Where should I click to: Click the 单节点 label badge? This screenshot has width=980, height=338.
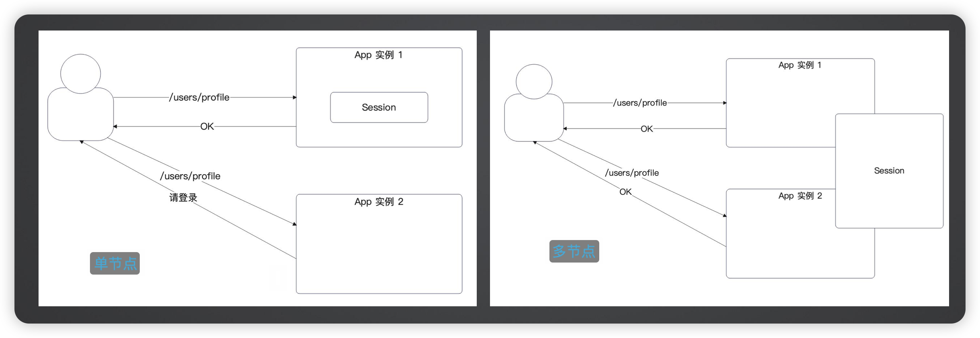tap(115, 263)
